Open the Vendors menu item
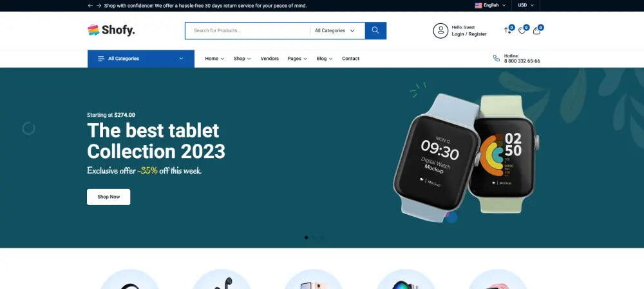The width and height of the screenshot is (644, 289). click(x=269, y=59)
